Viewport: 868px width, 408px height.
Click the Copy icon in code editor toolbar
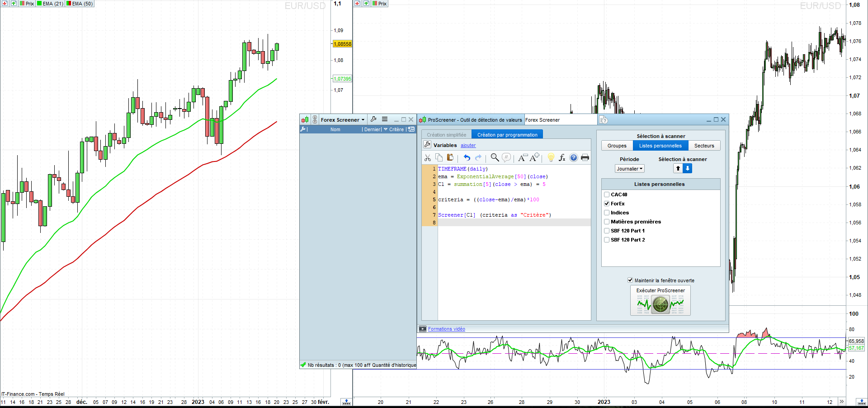(439, 157)
